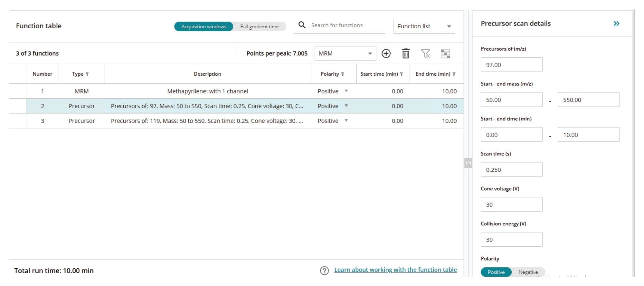Collapse the Precursor scan details panel
Image resolution: width=644 pixels, height=286 pixels.
click(616, 24)
